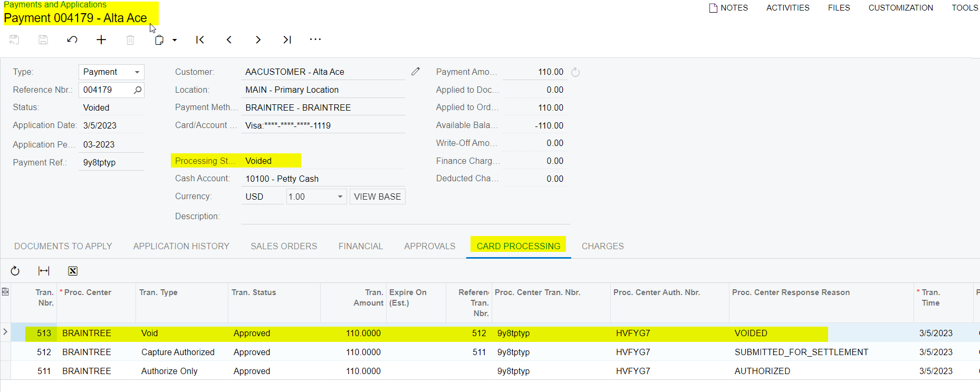Go to the first record
Image resolution: width=980 pixels, height=392 pixels.
[x=200, y=40]
